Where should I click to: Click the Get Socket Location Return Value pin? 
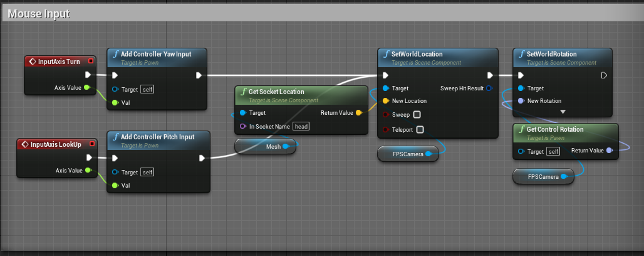click(x=358, y=113)
